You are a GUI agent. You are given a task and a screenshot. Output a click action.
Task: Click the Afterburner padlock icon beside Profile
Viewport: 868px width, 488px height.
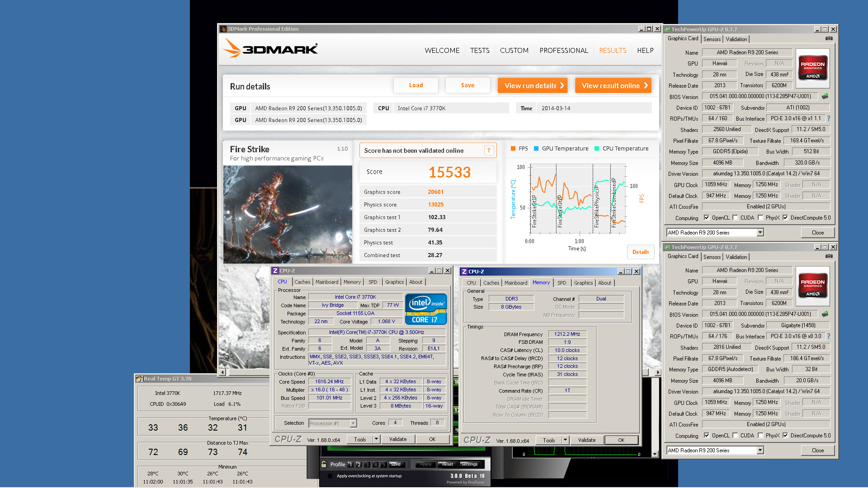(324, 464)
